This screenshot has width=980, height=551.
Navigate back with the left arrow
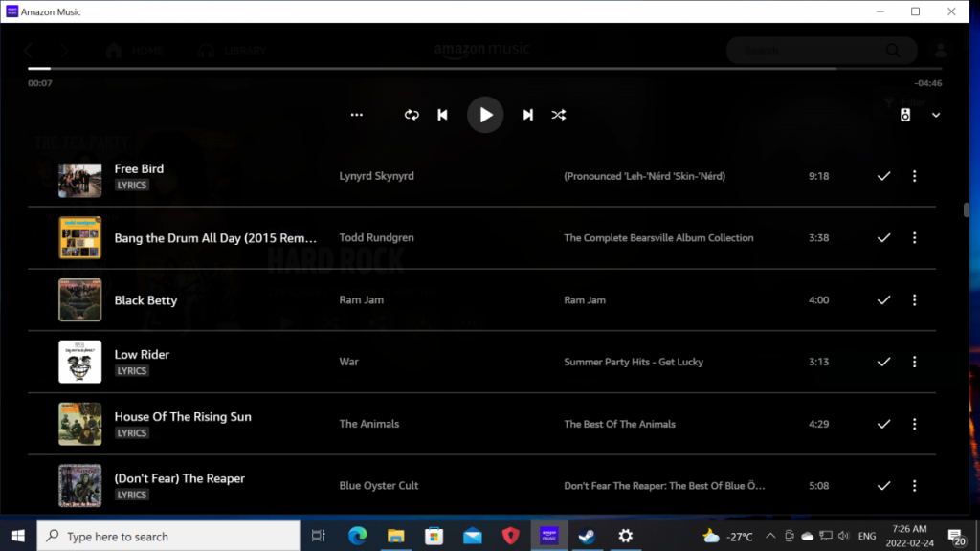[29, 51]
